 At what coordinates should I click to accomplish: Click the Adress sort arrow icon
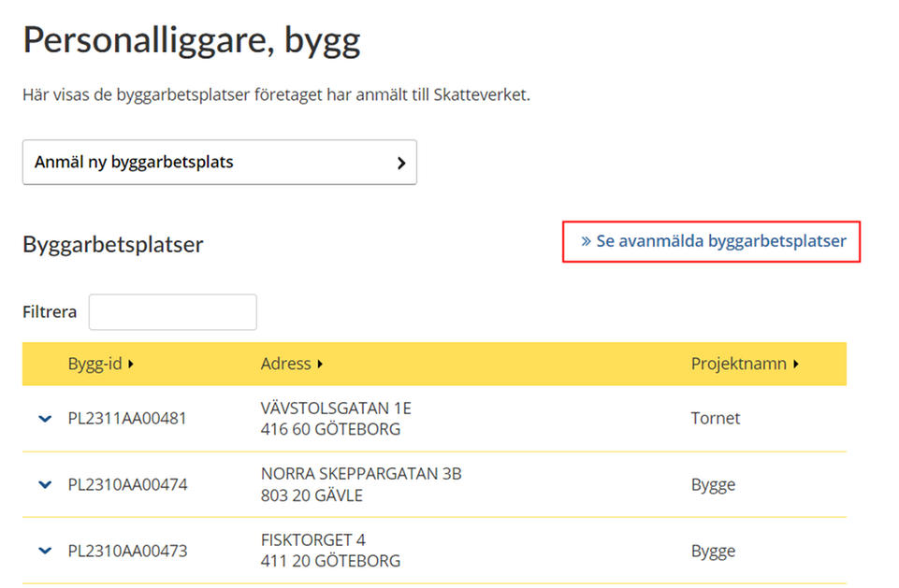pyautogui.click(x=320, y=364)
